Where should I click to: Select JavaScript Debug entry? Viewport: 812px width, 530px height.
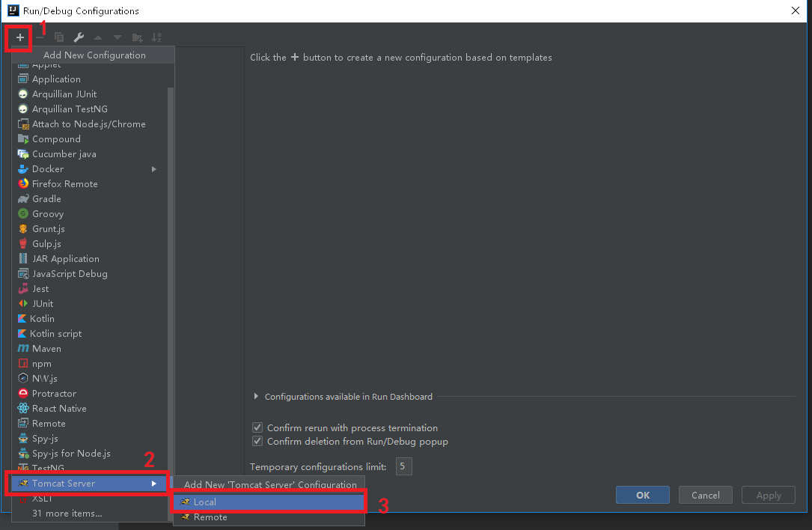coord(90,273)
